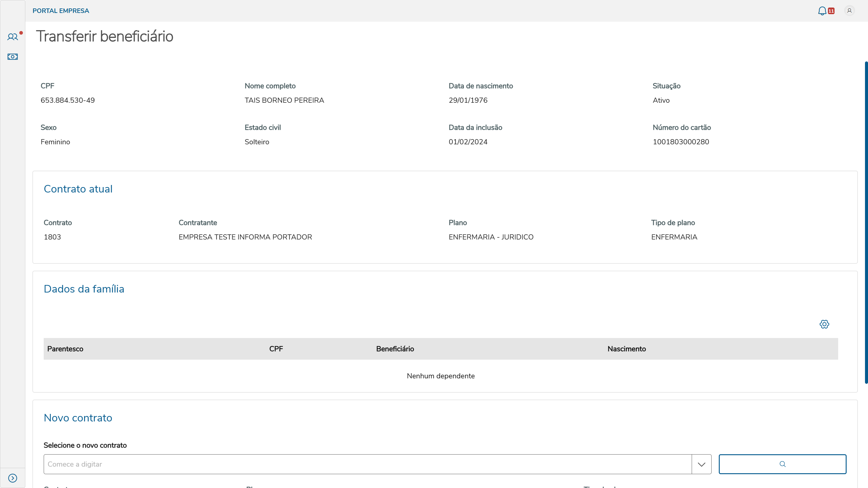Sort by the Parentesco column header

pos(65,349)
